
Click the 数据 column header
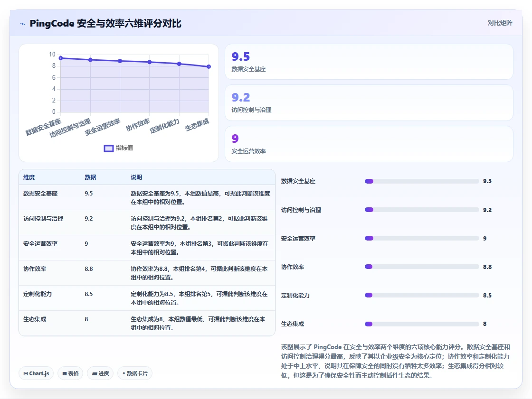point(90,177)
